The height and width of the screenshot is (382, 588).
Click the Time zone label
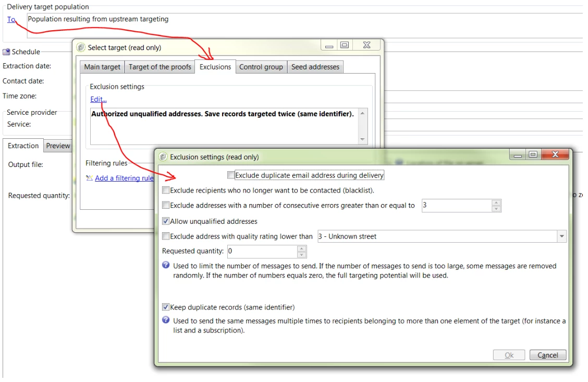click(x=19, y=96)
